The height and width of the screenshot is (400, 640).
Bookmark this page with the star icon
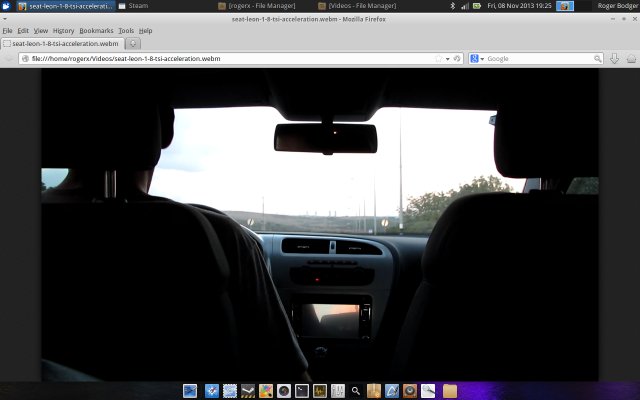[x=439, y=59]
